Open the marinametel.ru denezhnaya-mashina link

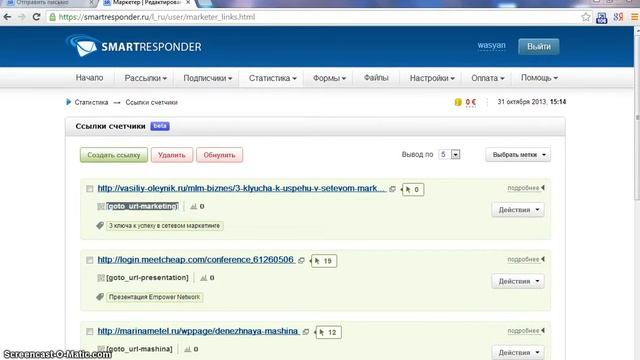pos(198,331)
